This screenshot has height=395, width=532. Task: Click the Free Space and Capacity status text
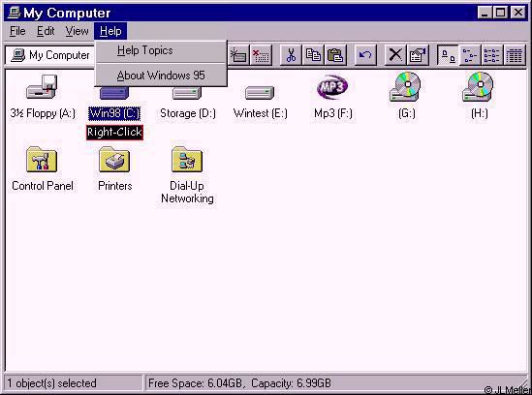pos(239,383)
